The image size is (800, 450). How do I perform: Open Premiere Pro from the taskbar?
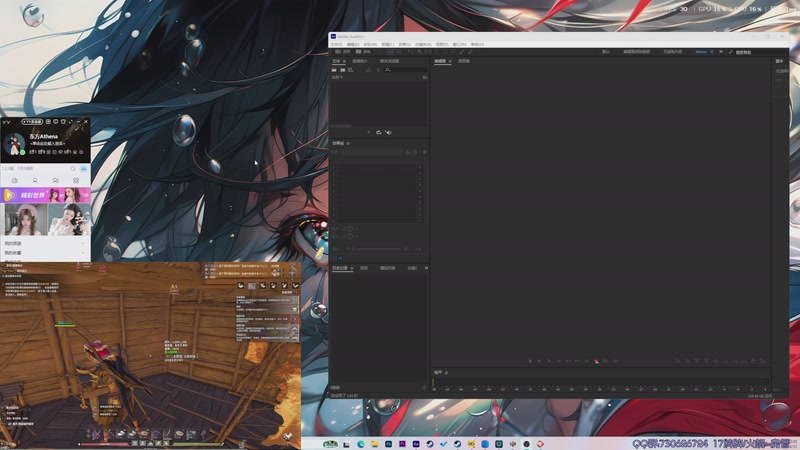pos(402,444)
